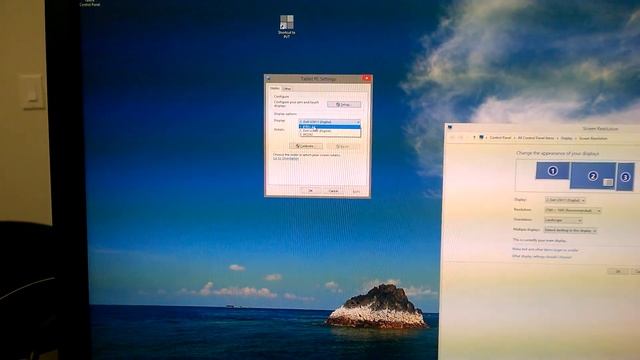The image size is (640, 360).
Task: Follow the Go to Orientation link
Action: [x=286, y=158]
